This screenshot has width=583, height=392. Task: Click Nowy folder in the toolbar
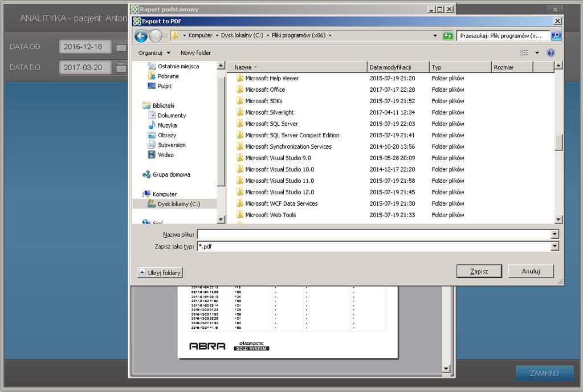coord(195,53)
